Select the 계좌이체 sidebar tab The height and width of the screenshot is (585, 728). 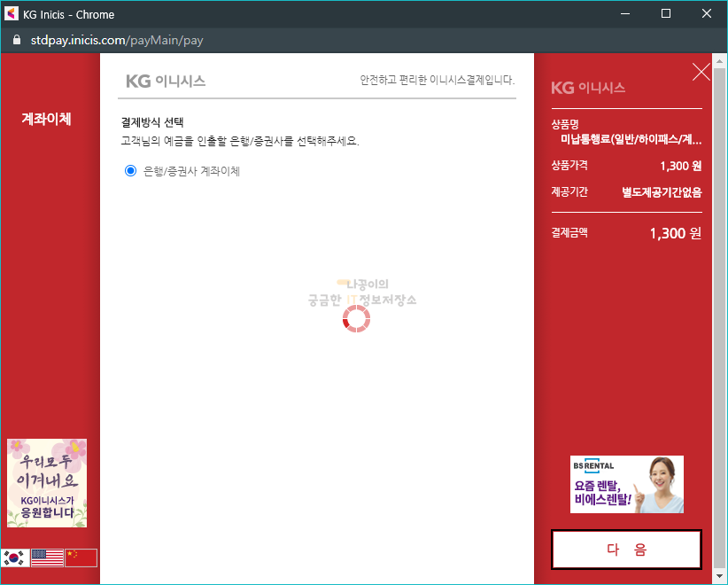click(x=46, y=119)
